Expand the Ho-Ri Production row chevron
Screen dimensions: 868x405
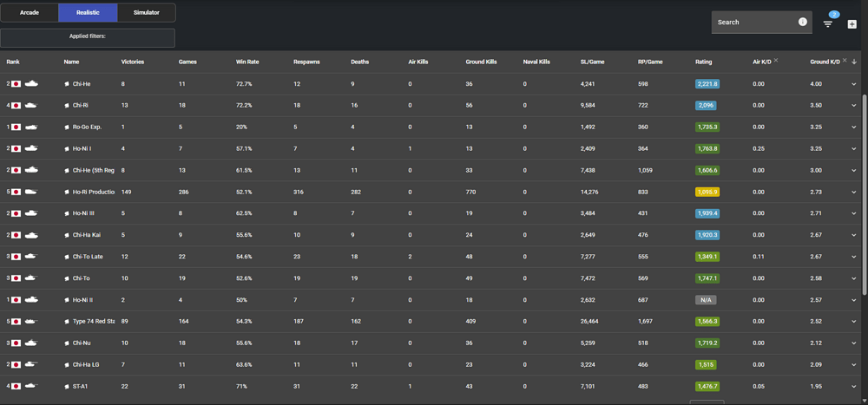(853, 192)
